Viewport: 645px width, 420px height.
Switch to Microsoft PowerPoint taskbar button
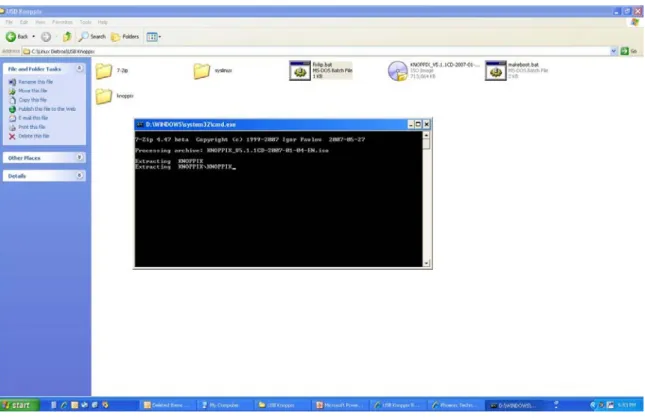tap(339, 405)
